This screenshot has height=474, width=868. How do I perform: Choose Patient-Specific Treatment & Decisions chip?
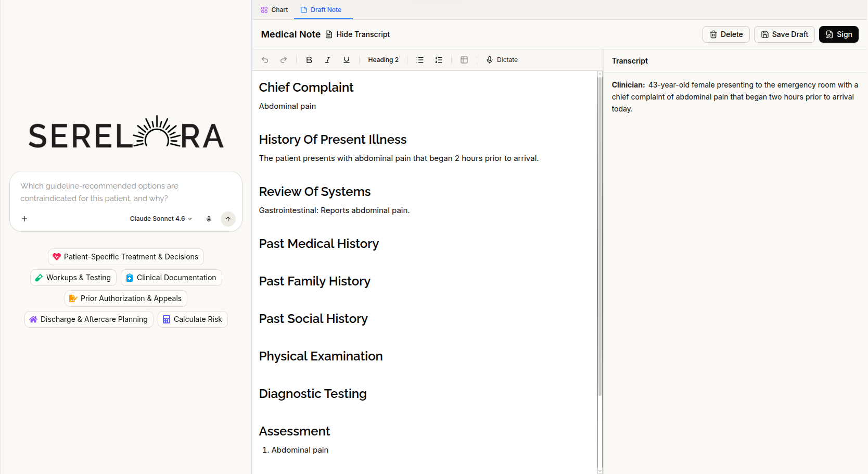(126, 257)
